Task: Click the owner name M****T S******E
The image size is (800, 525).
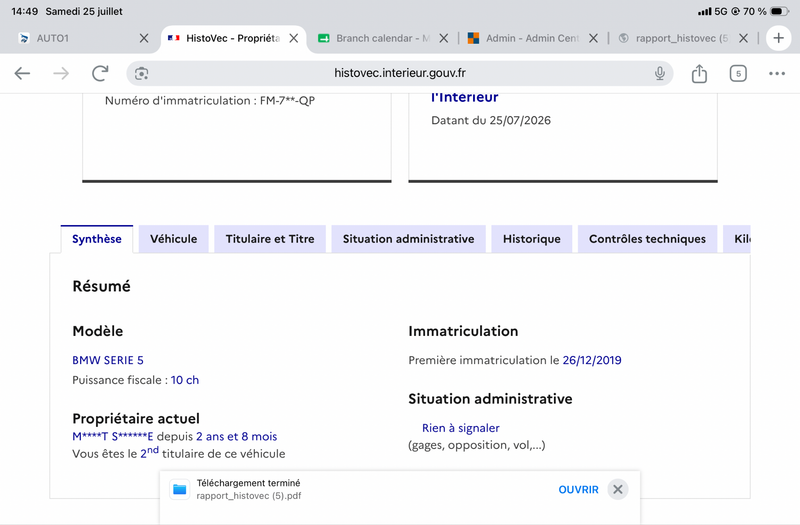Action: coord(113,437)
